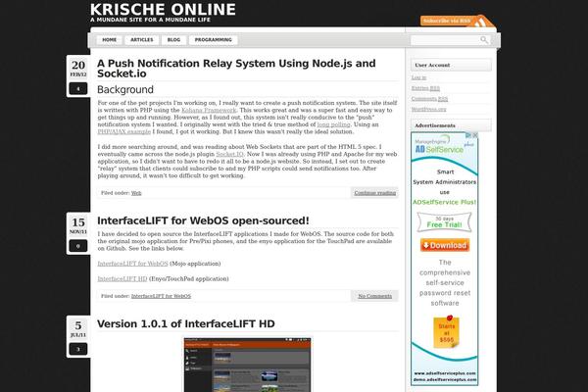This screenshot has width=588, height=392.
Task: Open the Articles menu item
Action: coord(142,40)
